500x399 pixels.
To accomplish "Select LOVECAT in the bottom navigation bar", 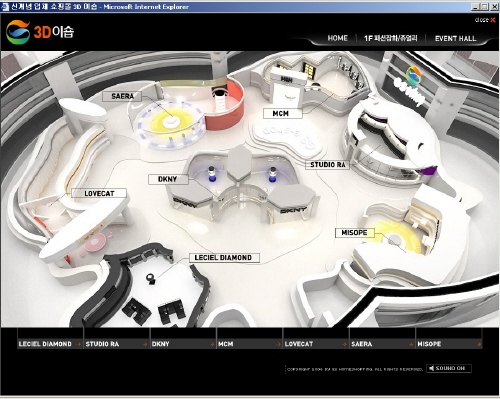I will click(316, 344).
